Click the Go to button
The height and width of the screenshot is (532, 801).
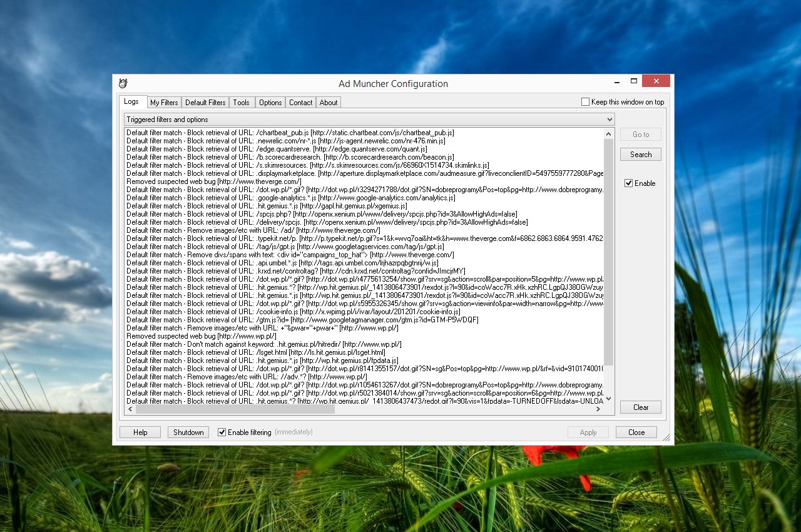click(641, 135)
